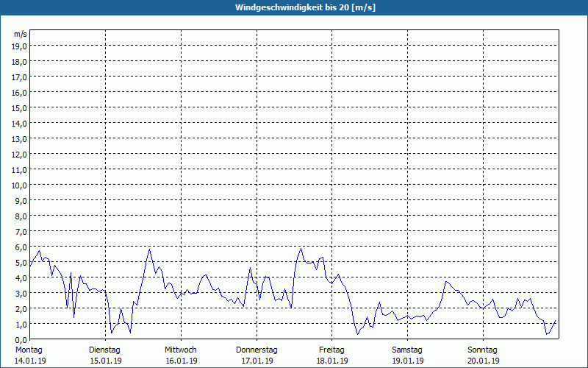Click the '0,0' y-axis label

(21, 340)
